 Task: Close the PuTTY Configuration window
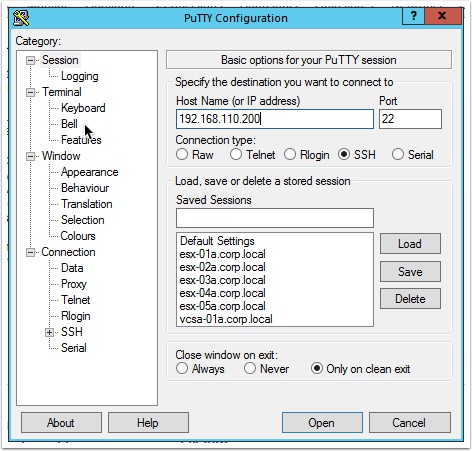[442, 16]
